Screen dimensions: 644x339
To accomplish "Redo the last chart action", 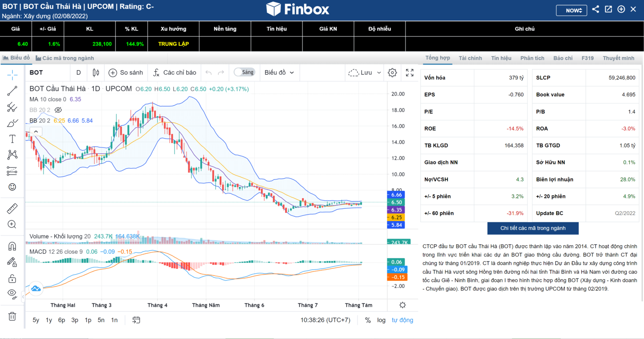I will tap(221, 72).
